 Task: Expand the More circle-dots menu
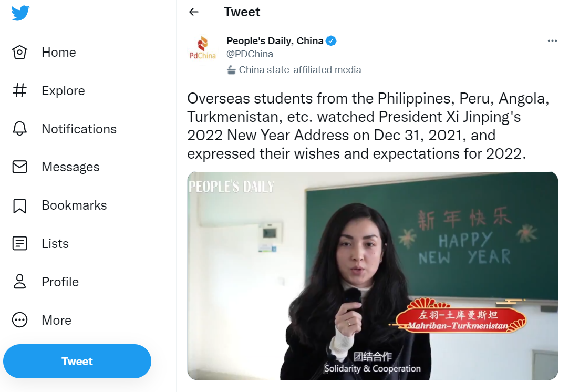pos(19,320)
